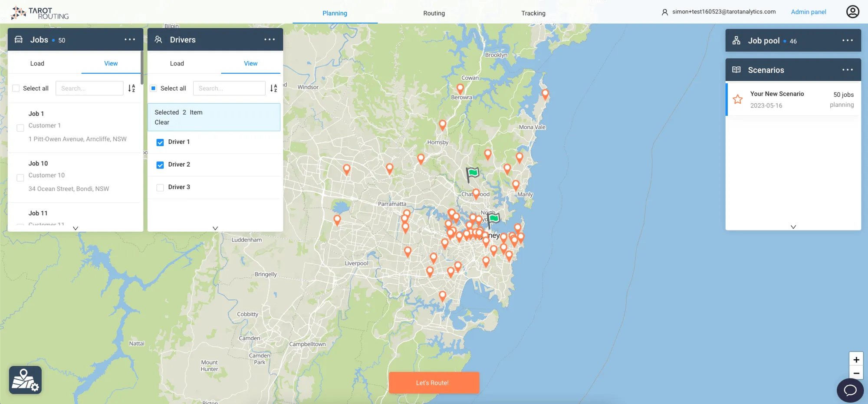This screenshot has width=868, height=404.
Task: Toggle Select all in Drivers panel
Action: pyautogui.click(x=153, y=88)
